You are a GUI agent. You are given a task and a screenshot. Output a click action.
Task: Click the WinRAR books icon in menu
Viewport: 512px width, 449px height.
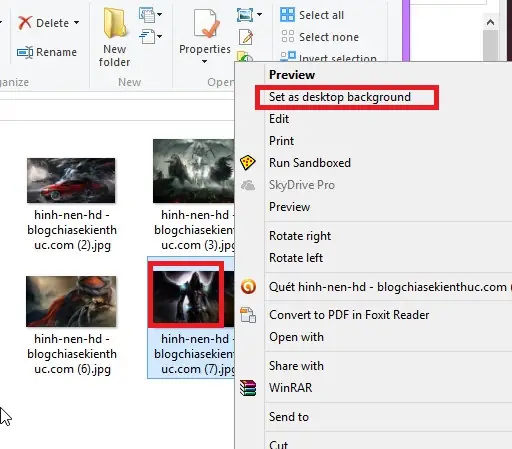coord(248,388)
